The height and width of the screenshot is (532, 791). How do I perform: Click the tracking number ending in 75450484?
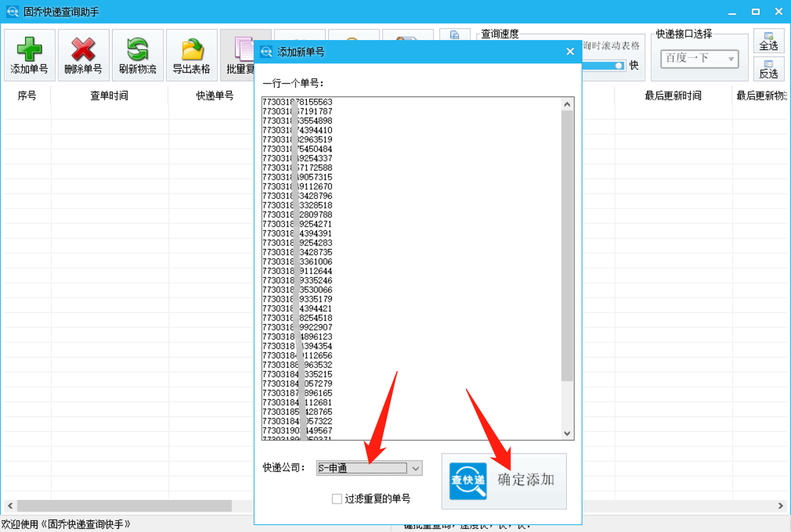(x=297, y=149)
